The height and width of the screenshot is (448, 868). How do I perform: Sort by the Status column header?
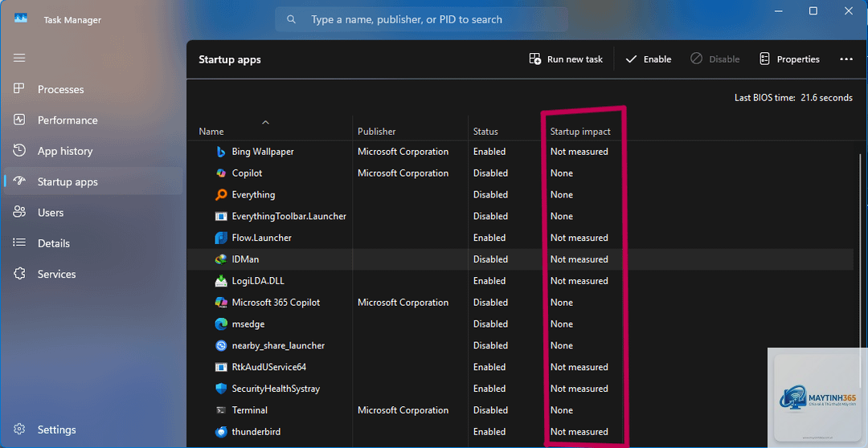click(485, 132)
